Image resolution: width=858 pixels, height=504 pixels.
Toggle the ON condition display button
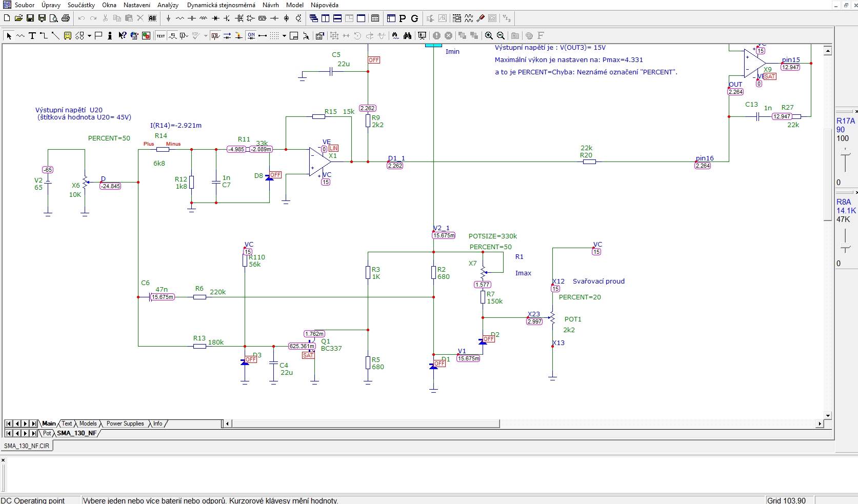coord(251,36)
